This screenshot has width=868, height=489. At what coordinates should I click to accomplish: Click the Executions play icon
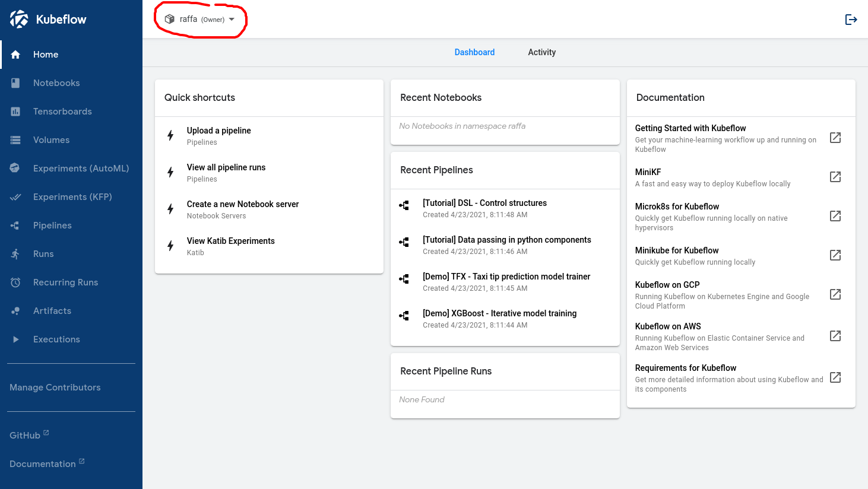point(15,339)
